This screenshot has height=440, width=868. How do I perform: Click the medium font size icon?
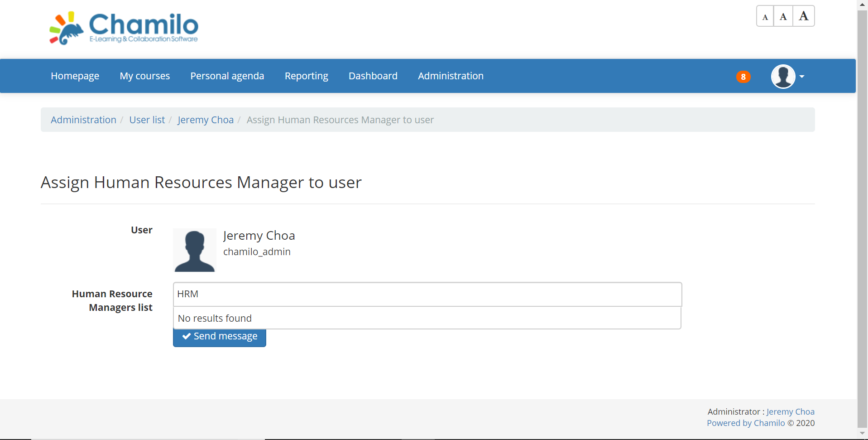[x=784, y=16]
